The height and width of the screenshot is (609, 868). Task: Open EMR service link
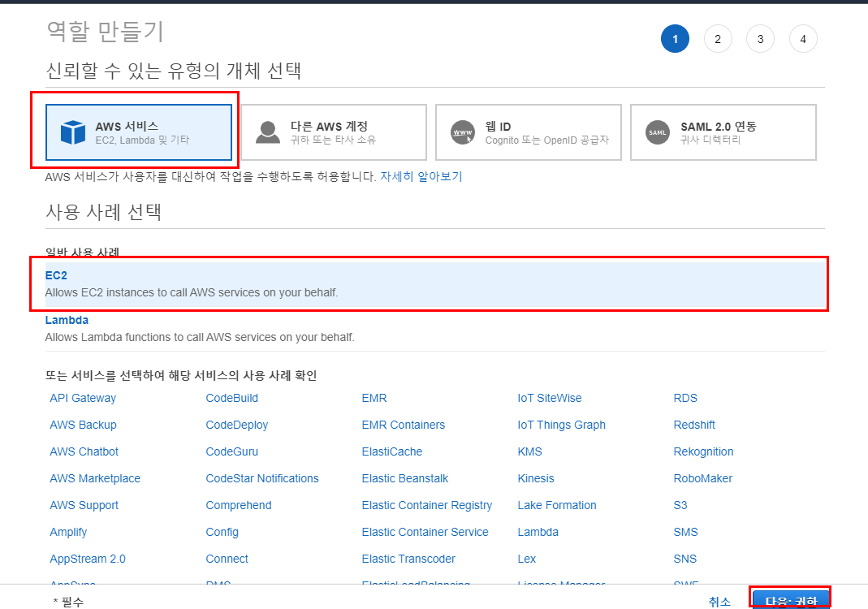[374, 398]
